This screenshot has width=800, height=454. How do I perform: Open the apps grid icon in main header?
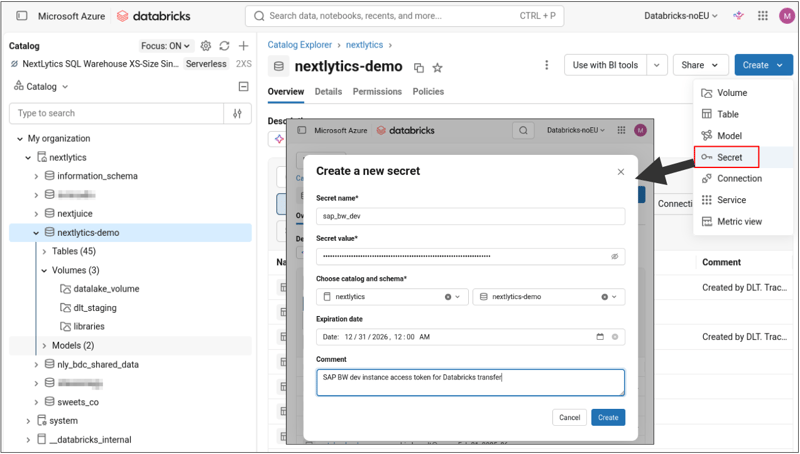pos(763,16)
